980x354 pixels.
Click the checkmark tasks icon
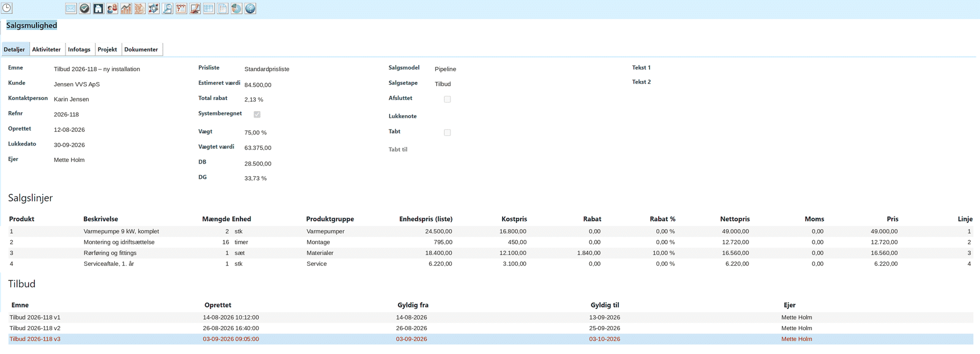click(x=85, y=8)
